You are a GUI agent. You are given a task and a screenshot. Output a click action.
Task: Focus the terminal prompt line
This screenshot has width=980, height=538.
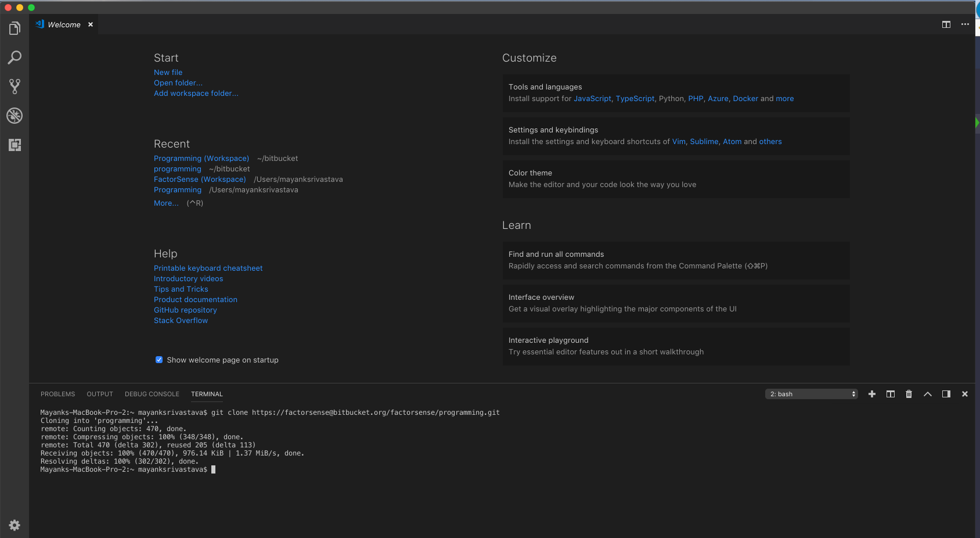128,469
